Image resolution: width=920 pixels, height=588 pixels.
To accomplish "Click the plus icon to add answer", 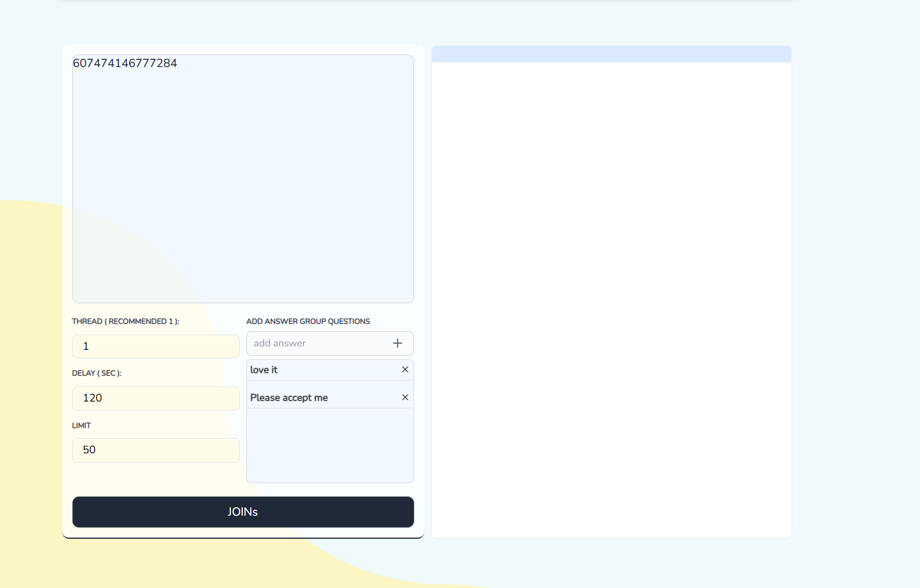I will click(x=398, y=343).
